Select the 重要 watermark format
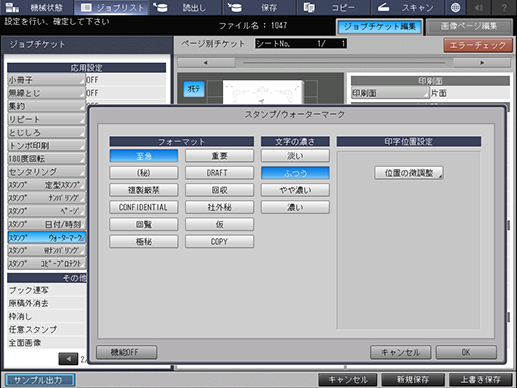The height and width of the screenshot is (388, 517). click(x=219, y=156)
